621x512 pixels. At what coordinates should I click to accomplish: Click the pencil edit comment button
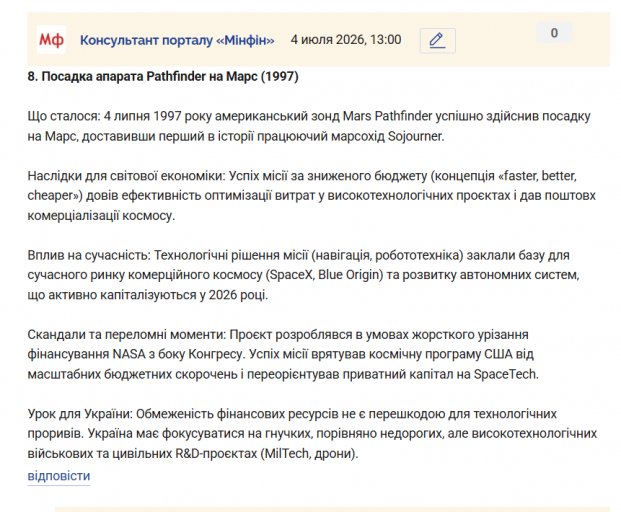438,40
